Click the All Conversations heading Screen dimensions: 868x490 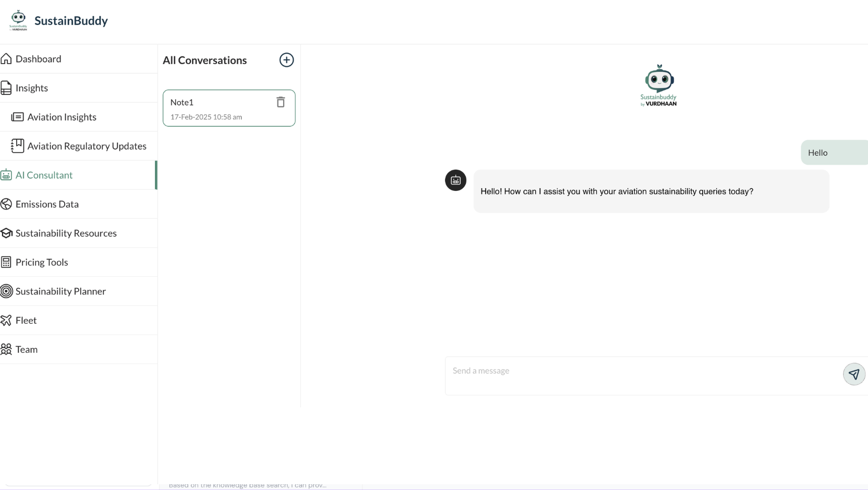click(204, 60)
